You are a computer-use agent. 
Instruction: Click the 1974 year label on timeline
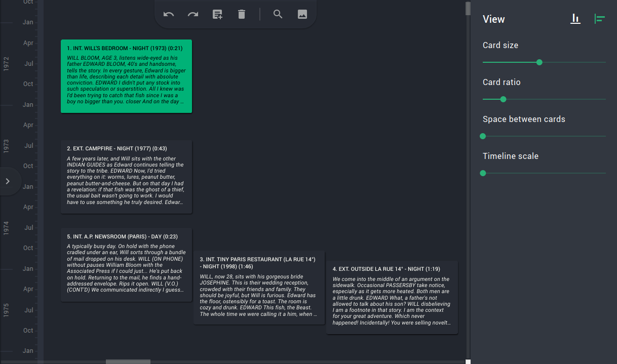[x=6, y=228]
